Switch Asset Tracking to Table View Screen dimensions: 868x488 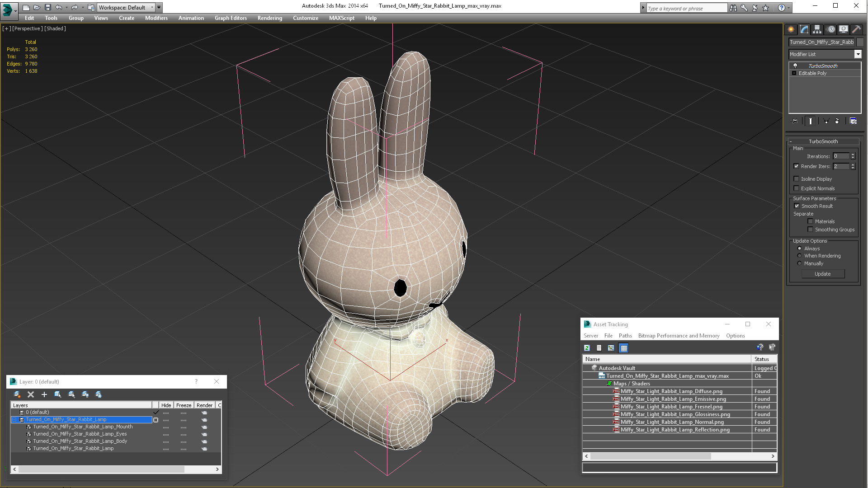(x=624, y=348)
